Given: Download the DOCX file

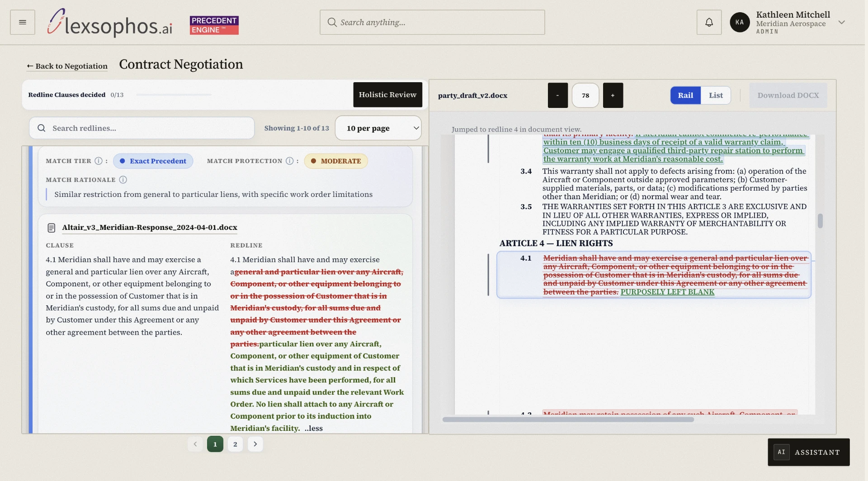Looking at the screenshot, I should point(788,95).
